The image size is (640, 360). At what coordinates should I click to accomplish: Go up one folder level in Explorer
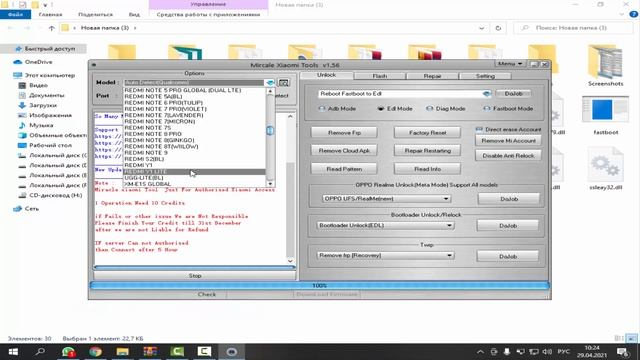tap(51, 28)
